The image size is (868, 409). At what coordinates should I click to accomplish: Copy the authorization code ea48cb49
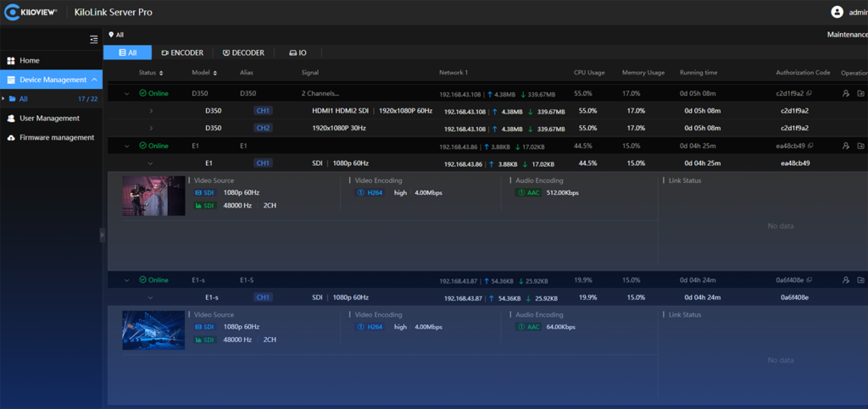point(809,146)
